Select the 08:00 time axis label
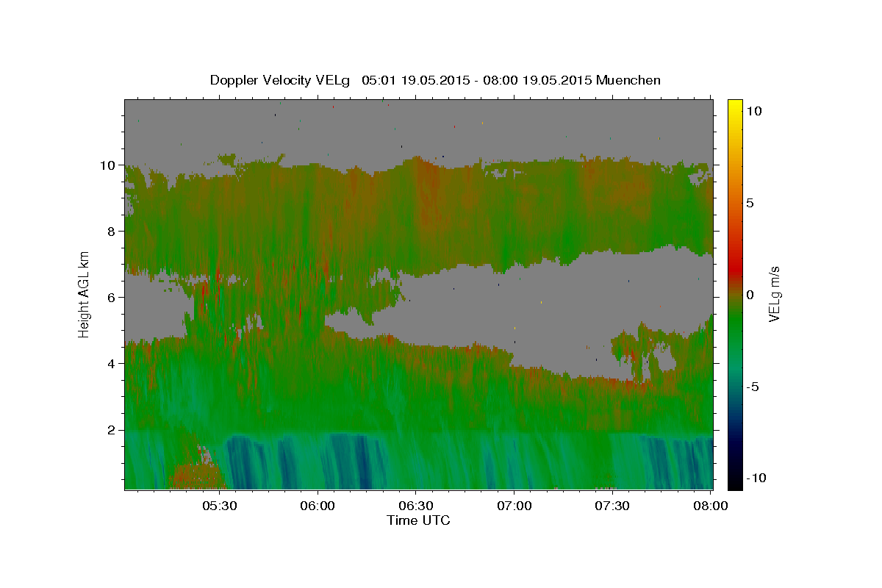Image resolution: width=882 pixels, height=588 pixels. 711,506
